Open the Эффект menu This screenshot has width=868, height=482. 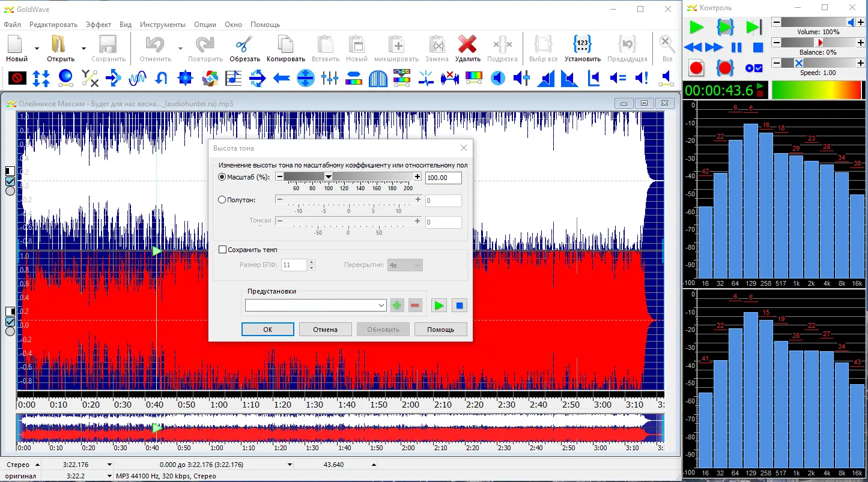tap(99, 25)
